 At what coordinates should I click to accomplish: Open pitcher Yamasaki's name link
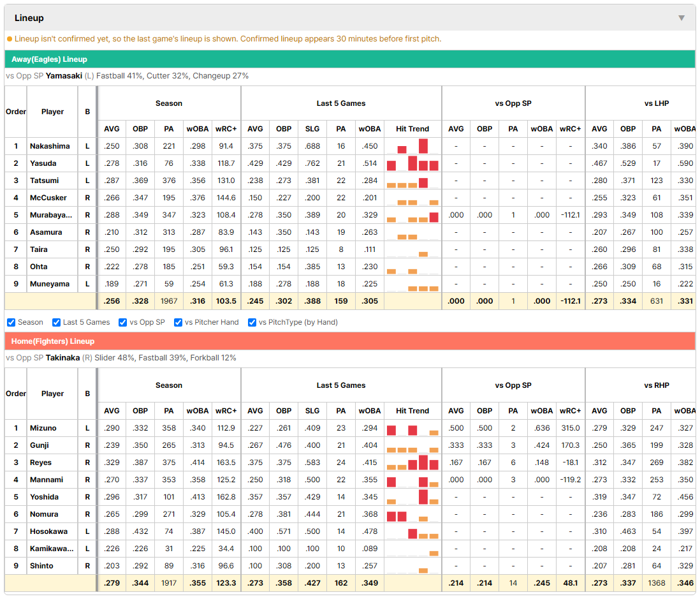tap(64, 76)
